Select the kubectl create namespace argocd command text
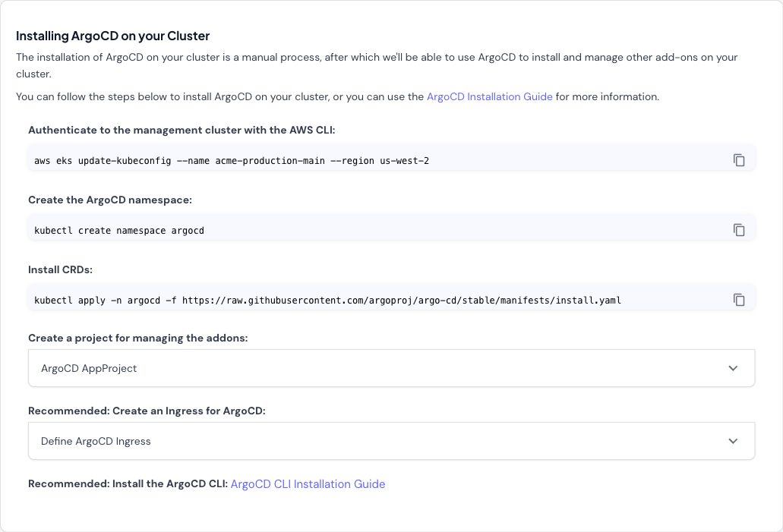 click(119, 230)
